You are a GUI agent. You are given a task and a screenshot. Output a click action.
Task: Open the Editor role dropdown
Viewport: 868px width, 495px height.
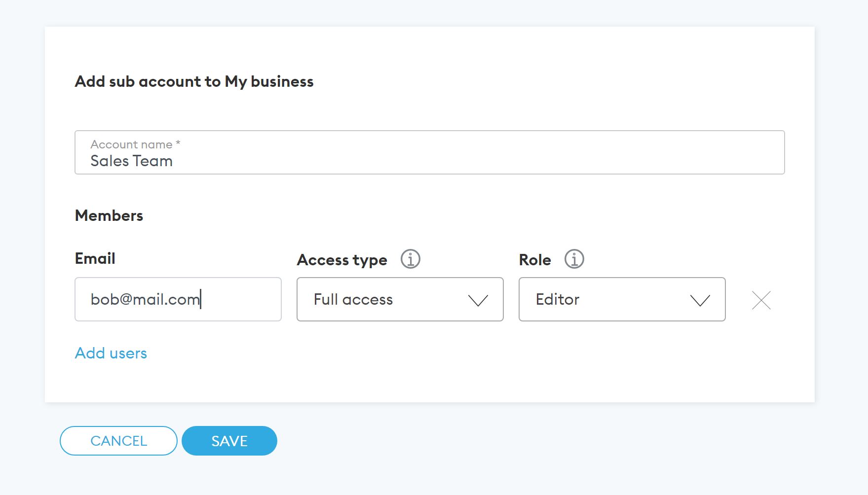622,299
